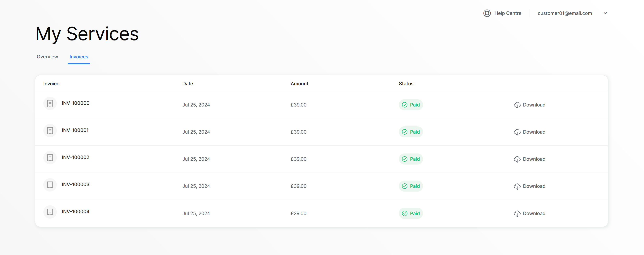Click the receipt icon for INV-100002
Screen dimensions: 644x255
point(50,157)
